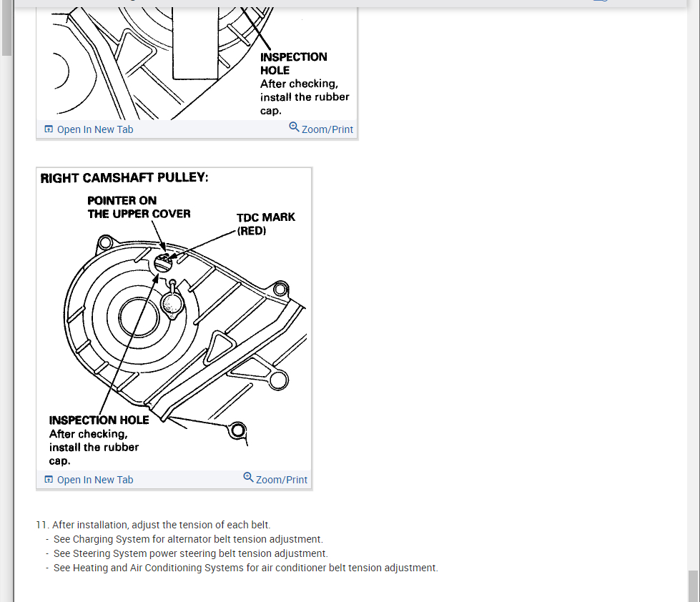Click new-tab icon below Right Camshaft Pulley diagram
The width and height of the screenshot is (700, 602).
coord(48,480)
